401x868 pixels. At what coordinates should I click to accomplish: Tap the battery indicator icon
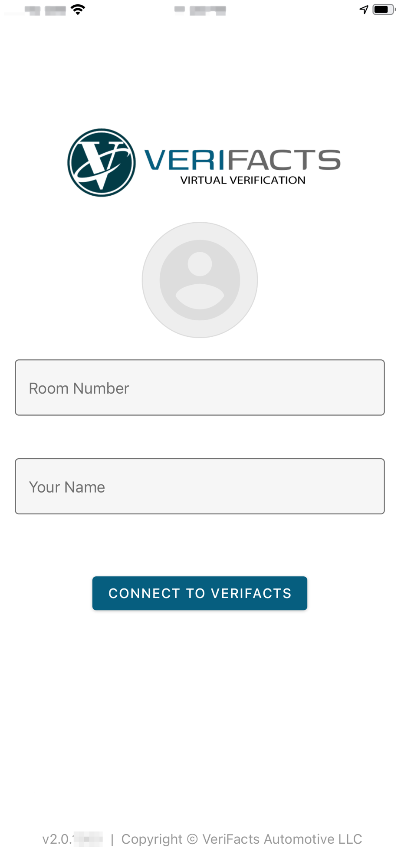[385, 10]
